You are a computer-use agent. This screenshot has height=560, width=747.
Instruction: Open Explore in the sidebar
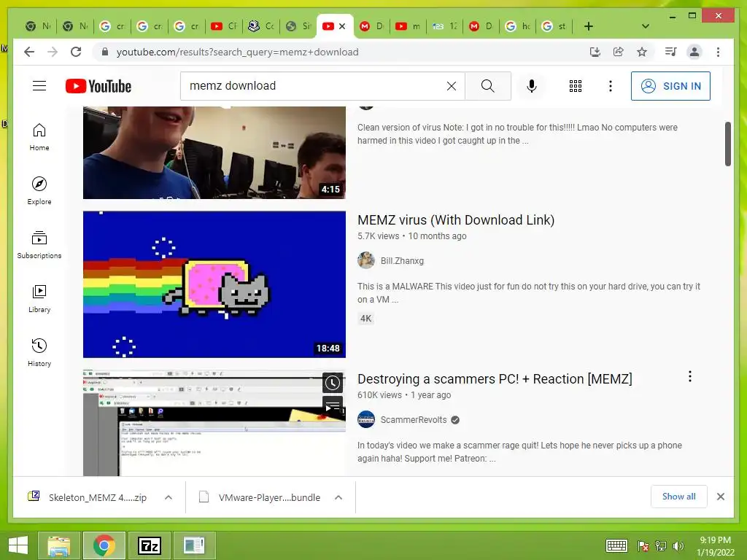click(x=39, y=191)
